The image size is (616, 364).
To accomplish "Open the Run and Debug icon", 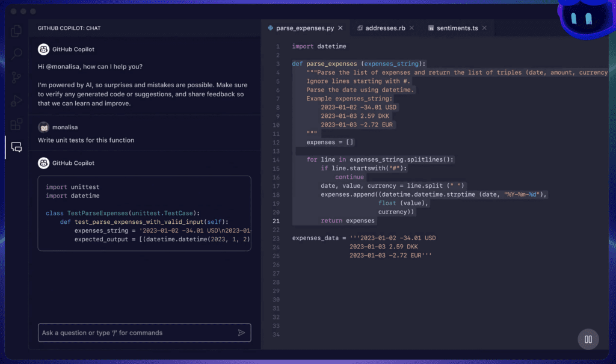I will [x=16, y=100].
